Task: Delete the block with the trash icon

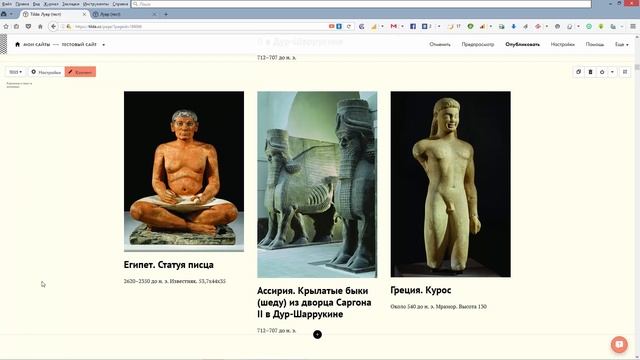Action: pyautogui.click(x=590, y=72)
